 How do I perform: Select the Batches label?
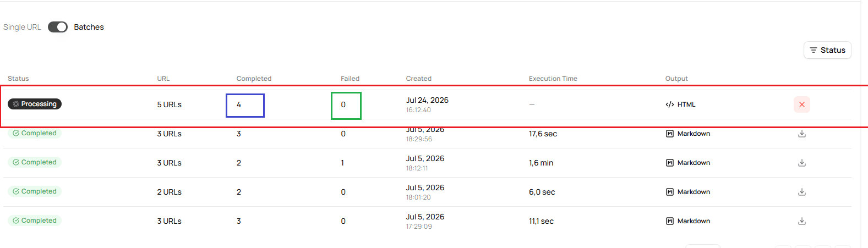click(x=89, y=27)
